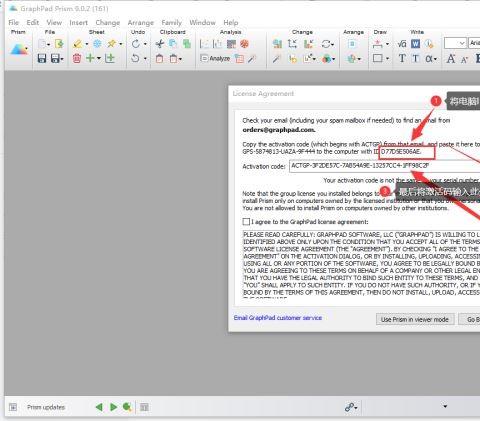Open the Window menu
This screenshot has height=421, width=480.
[x=202, y=23]
